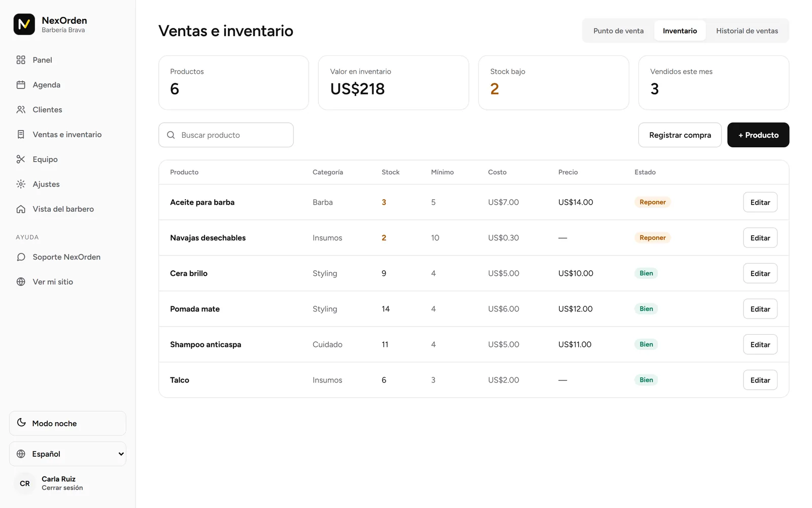Click the magnifier icon in the search box
This screenshot has width=812, height=508.
(171, 135)
